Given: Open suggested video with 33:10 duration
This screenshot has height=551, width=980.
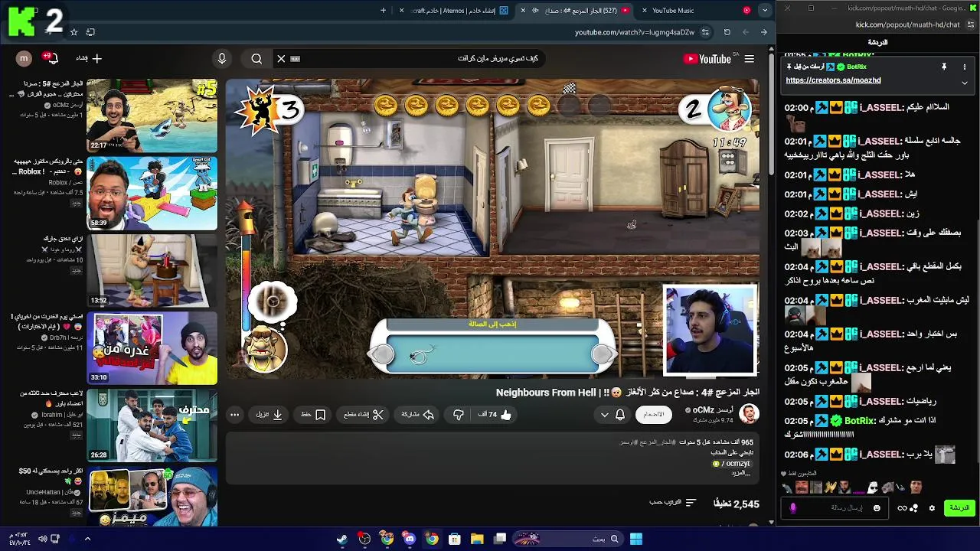Looking at the screenshot, I should pos(152,347).
